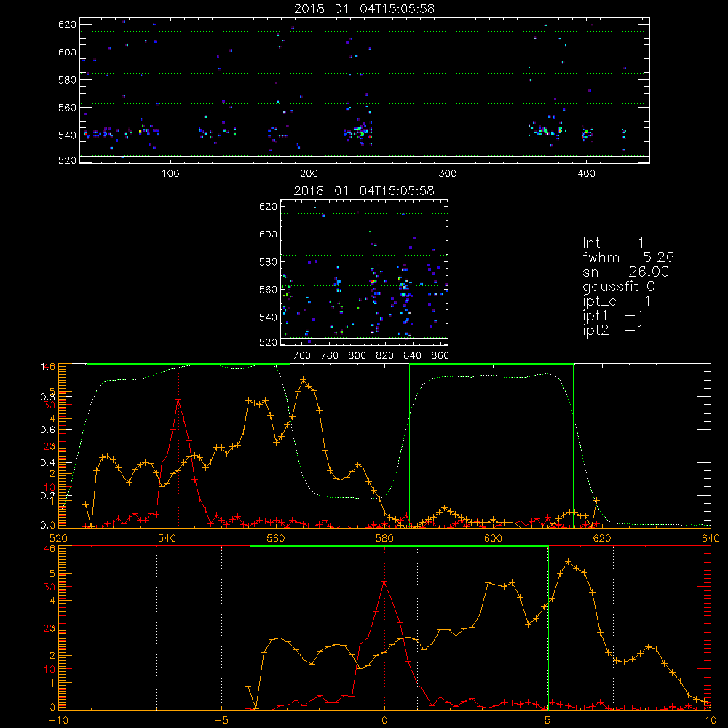Click y-axis label 600 in top panel
This screenshot has height=728, width=728.
(x=67, y=52)
